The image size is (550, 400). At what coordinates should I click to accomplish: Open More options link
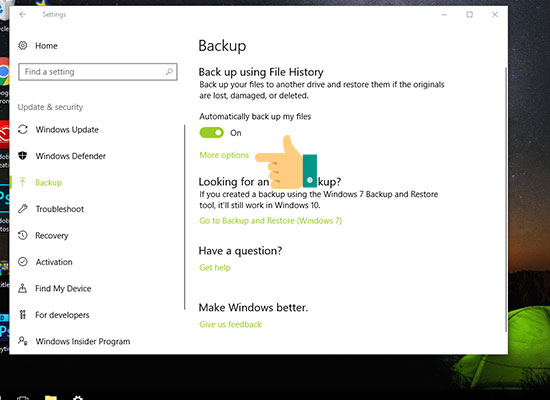click(224, 155)
